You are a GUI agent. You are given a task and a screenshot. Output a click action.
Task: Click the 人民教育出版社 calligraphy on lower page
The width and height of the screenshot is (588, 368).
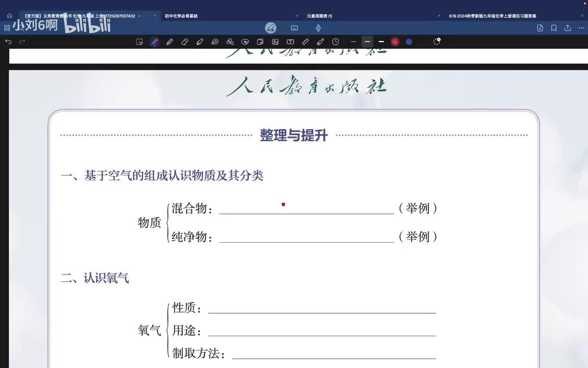tap(306, 86)
